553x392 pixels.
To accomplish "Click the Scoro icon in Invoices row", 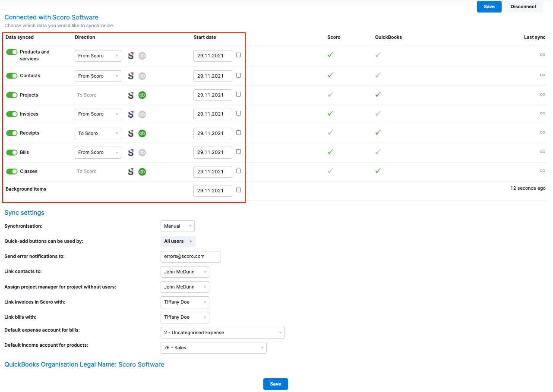I will 131,114.
